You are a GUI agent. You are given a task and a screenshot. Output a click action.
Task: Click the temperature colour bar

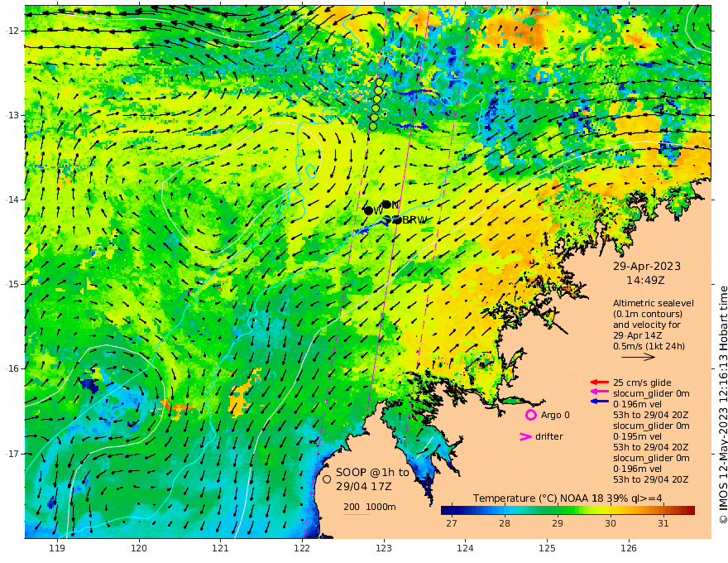(x=568, y=511)
